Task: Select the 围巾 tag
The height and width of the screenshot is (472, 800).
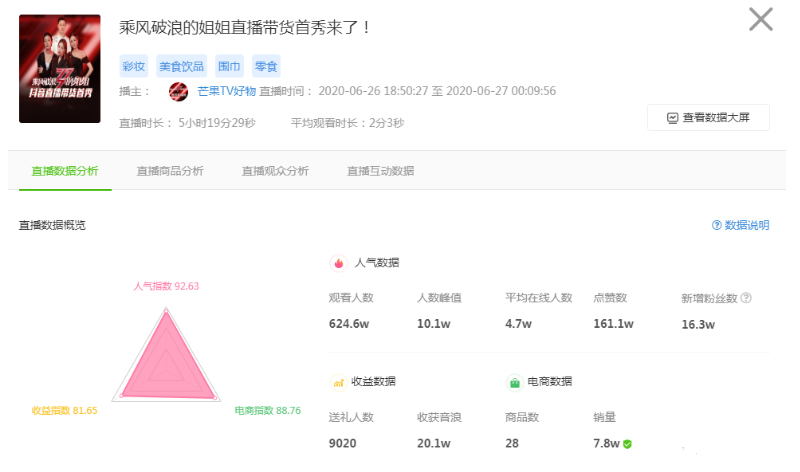Action: coord(229,66)
